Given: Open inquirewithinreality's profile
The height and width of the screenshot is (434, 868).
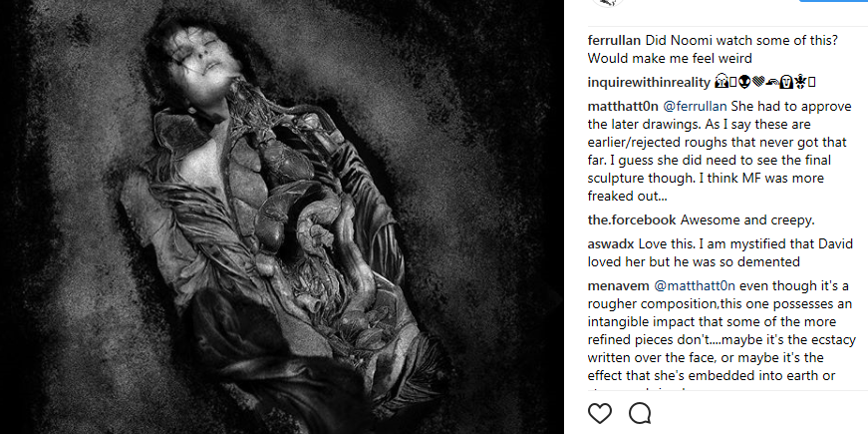Looking at the screenshot, I should coord(649,83).
